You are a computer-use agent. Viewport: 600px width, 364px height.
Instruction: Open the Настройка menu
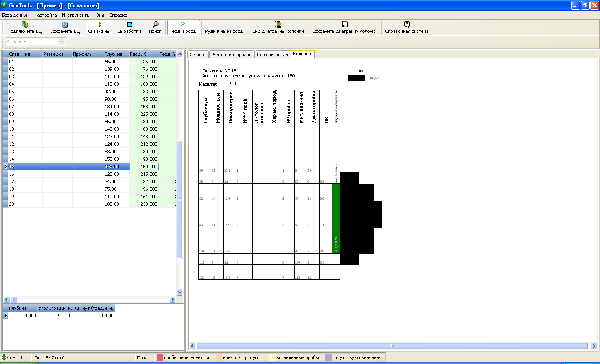pyautogui.click(x=45, y=15)
